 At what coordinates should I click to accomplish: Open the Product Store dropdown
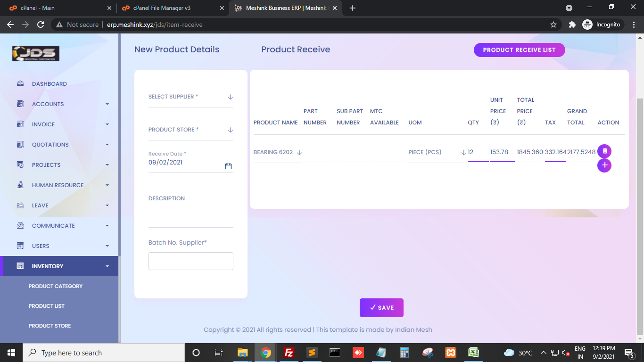click(x=191, y=130)
